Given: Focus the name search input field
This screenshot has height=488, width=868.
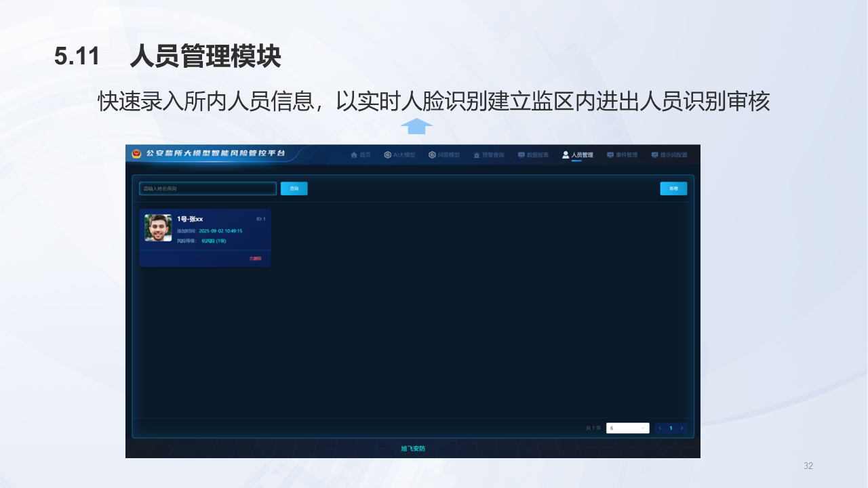Looking at the screenshot, I should click(x=208, y=188).
